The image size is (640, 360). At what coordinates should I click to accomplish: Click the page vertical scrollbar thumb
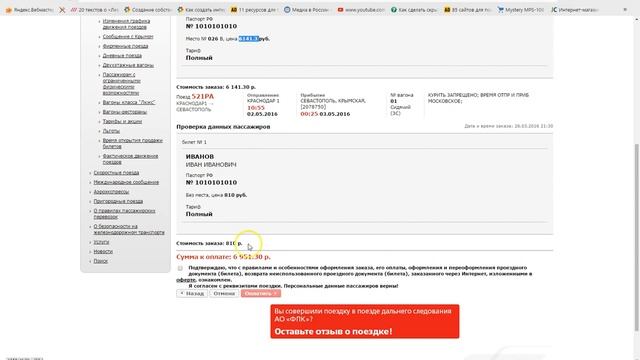(x=637, y=237)
